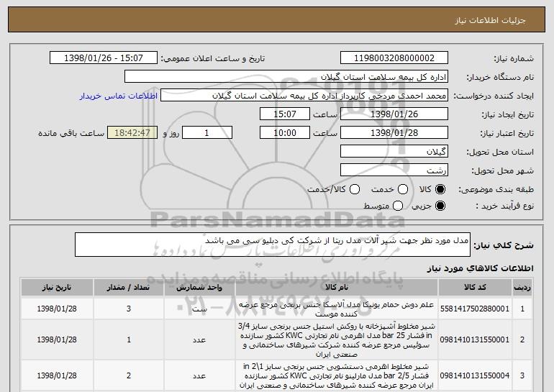Click quantity 3 in row 1
Screen dimensions: 554x392
[129, 309]
